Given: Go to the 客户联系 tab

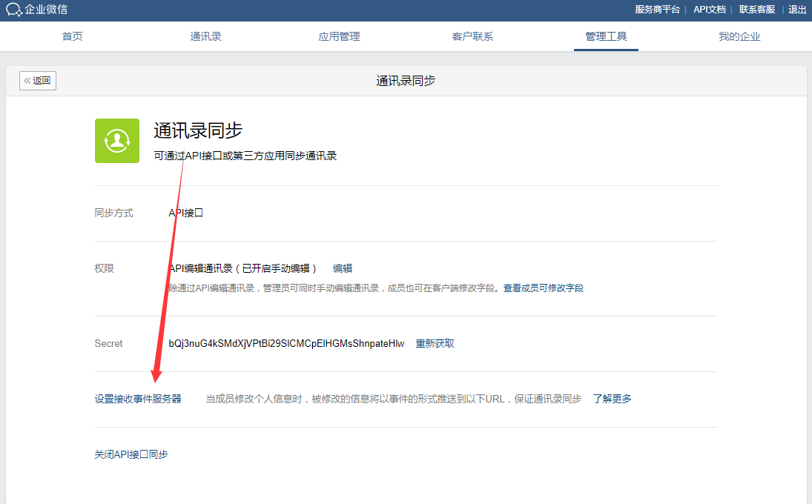Looking at the screenshot, I should coord(472,36).
